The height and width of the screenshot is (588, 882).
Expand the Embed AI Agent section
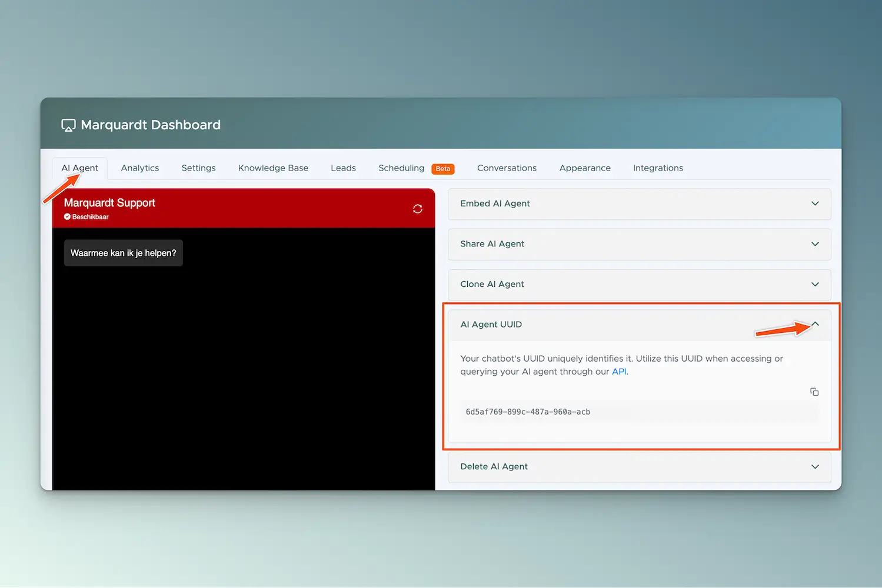640,204
